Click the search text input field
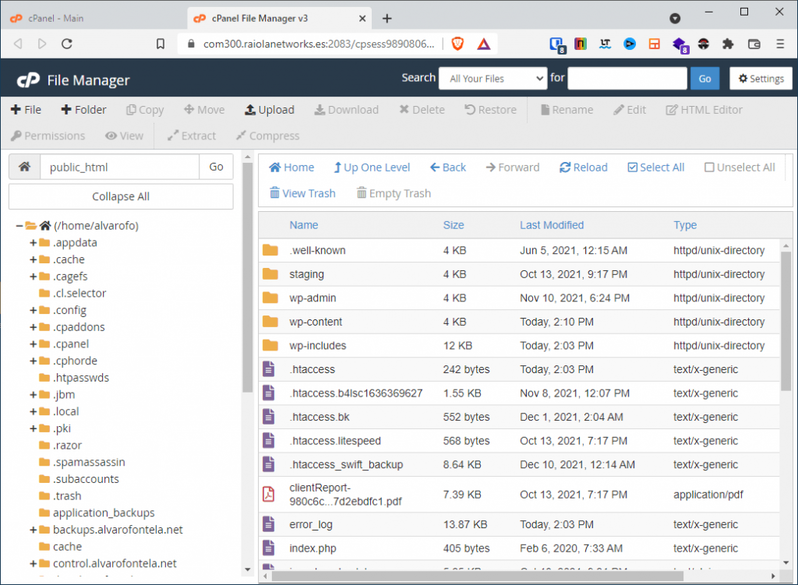Viewport: 798px width, 585px height. tap(627, 78)
